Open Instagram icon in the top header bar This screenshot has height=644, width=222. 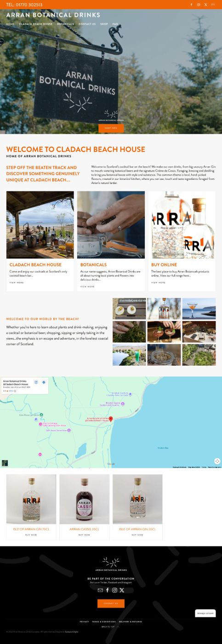199,5
